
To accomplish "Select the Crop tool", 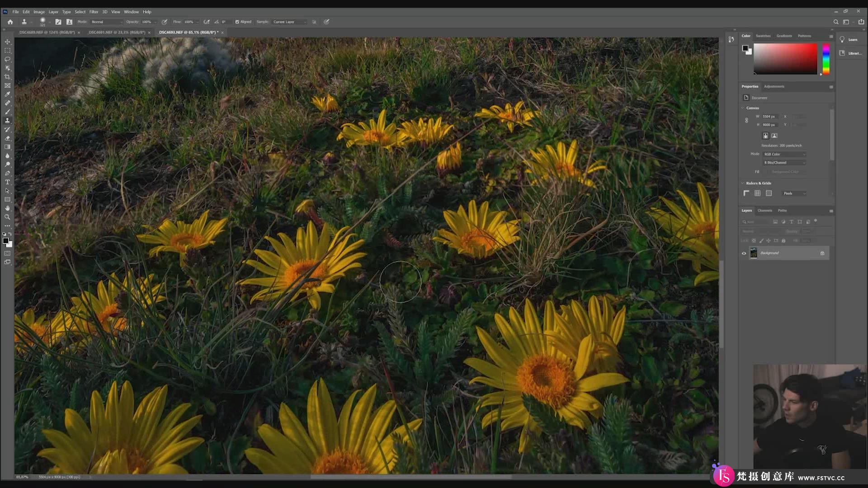I will coord(7,77).
